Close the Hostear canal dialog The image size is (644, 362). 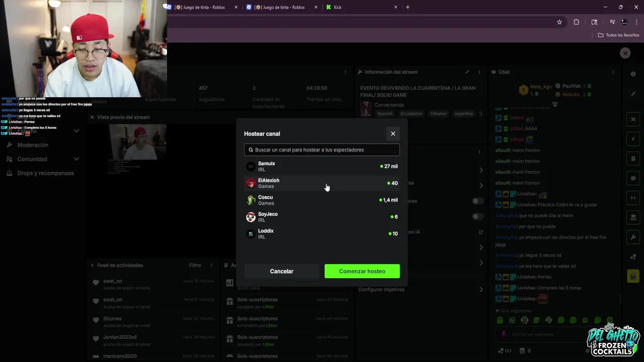[x=393, y=134]
